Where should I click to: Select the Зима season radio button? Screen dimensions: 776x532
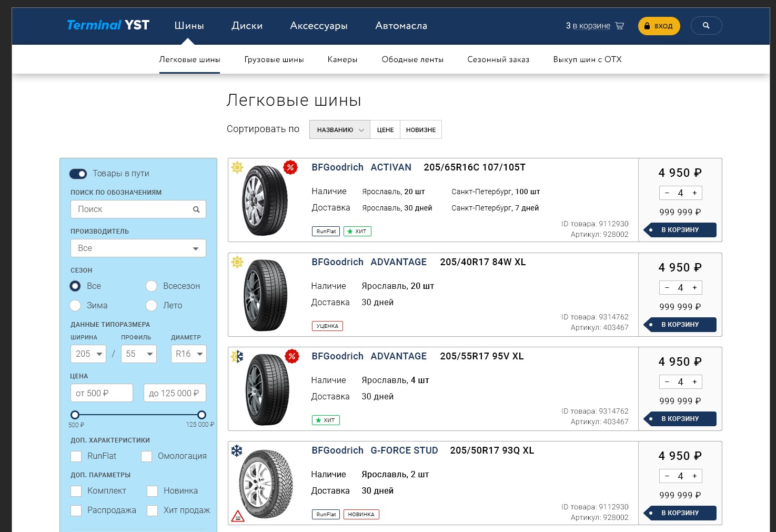[75, 305]
